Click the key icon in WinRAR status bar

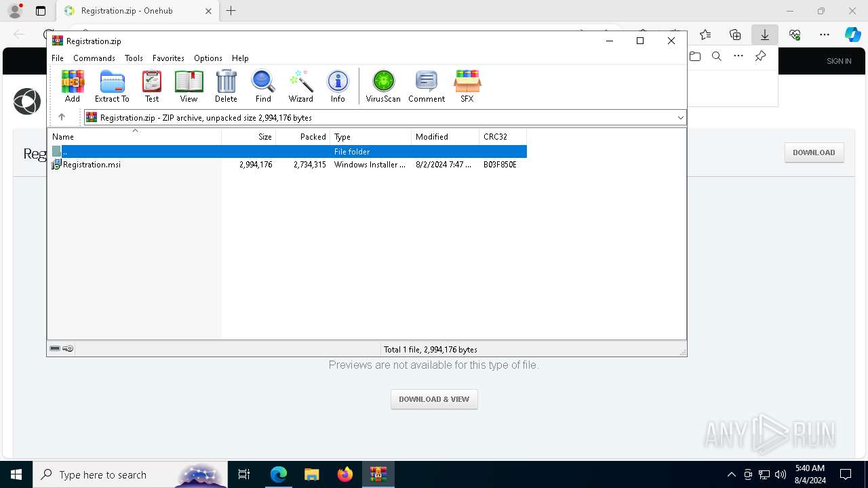68,349
